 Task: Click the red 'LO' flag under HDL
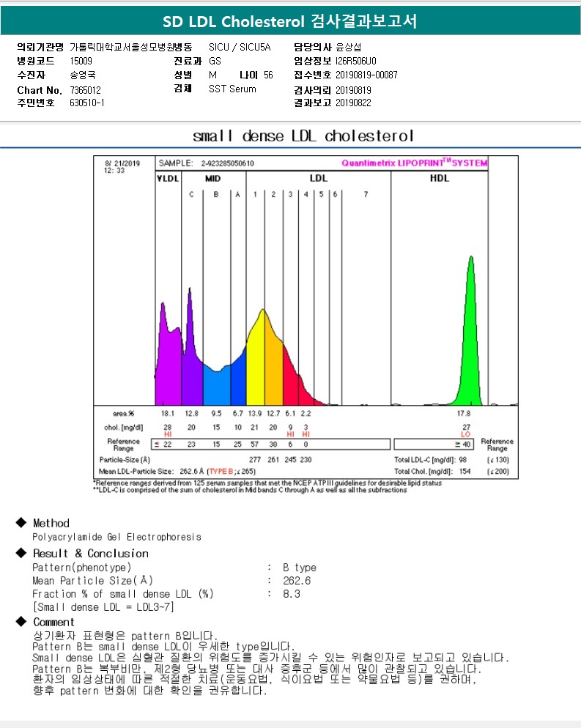coord(466,434)
